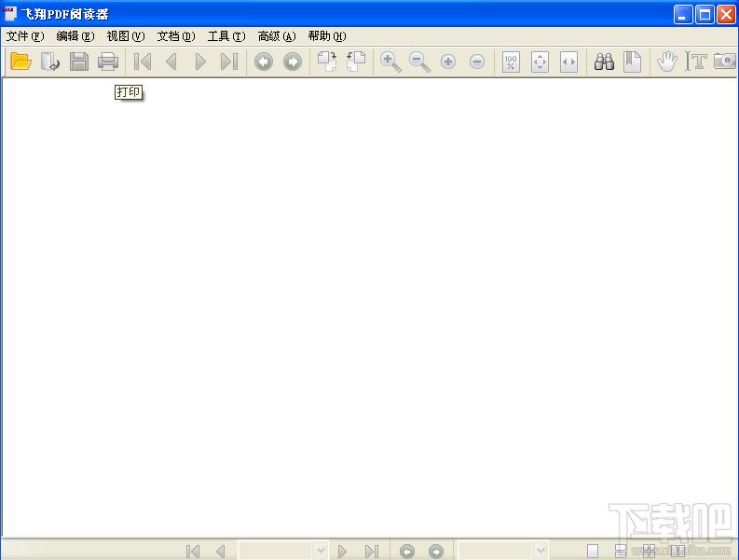Click the bookmark page icon
739x560 pixels.
pyautogui.click(x=633, y=61)
